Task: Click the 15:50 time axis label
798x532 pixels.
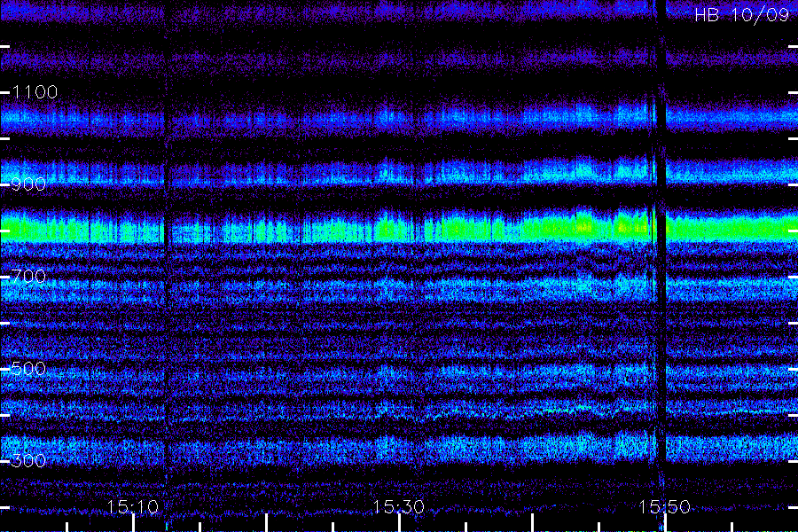Action: 664,506
